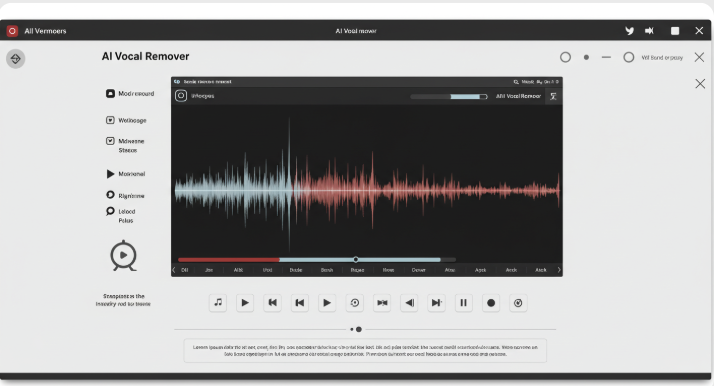Click the right chevron on the timeline strip

click(559, 270)
